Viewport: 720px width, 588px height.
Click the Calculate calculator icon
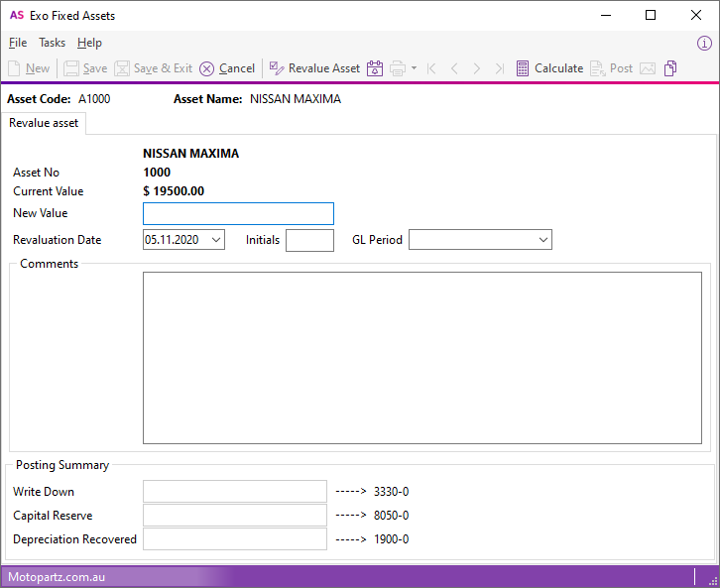pyautogui.click(x=523, y=68)
